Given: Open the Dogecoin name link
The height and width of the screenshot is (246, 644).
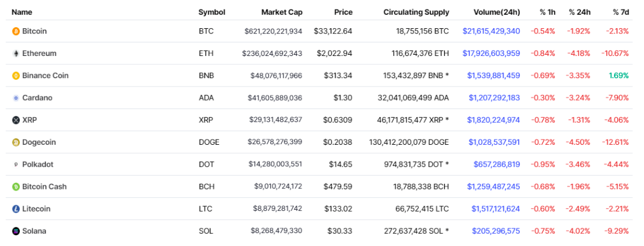Looking at the screenshot, I should (39, 143).
